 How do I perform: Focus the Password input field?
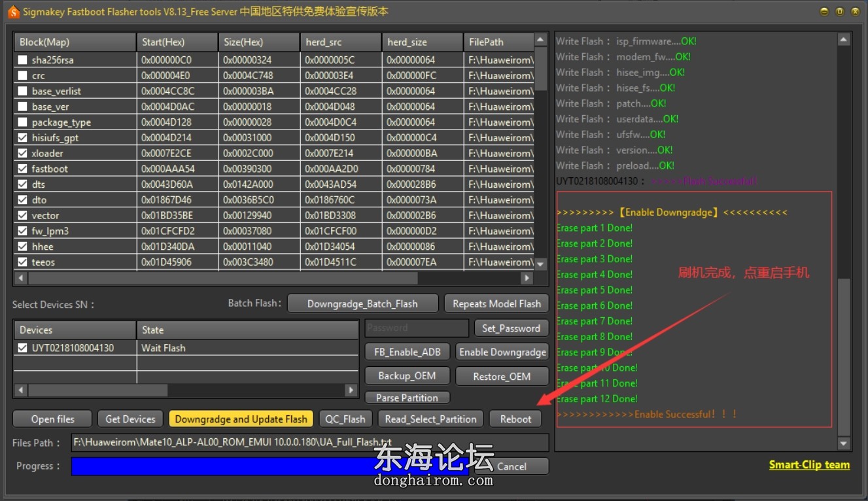[x=417, y=328]
